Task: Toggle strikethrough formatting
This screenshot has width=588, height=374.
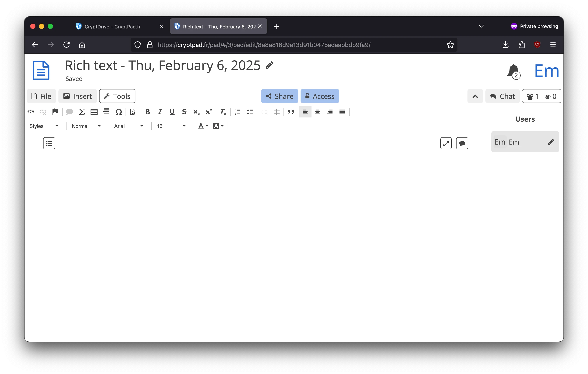Action: click(184, 112)
